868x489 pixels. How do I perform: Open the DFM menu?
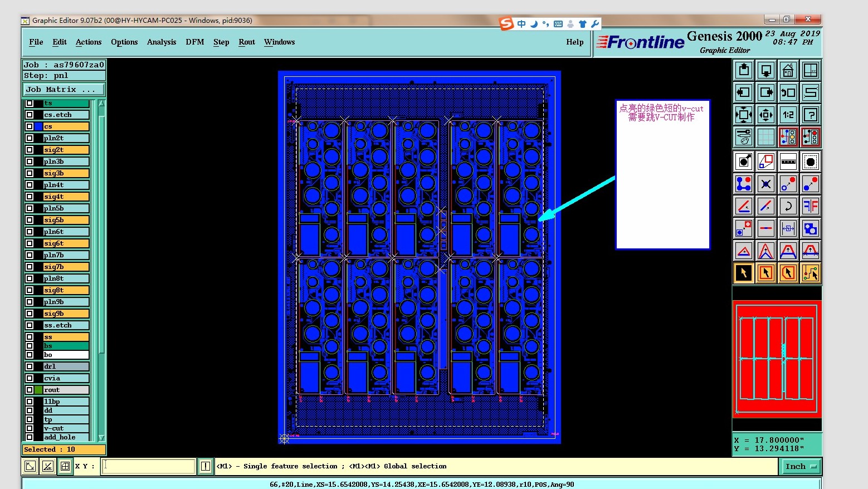point(195,42)
